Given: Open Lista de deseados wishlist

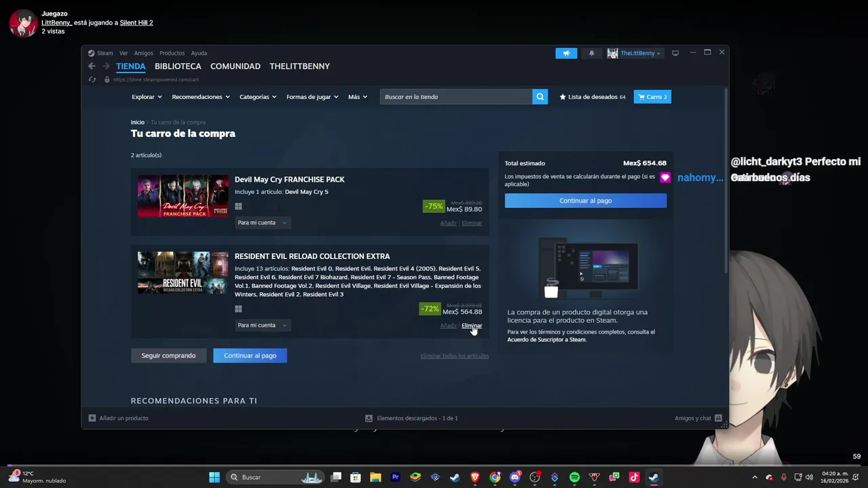Looking at the screenshot, I should point(593,97).
